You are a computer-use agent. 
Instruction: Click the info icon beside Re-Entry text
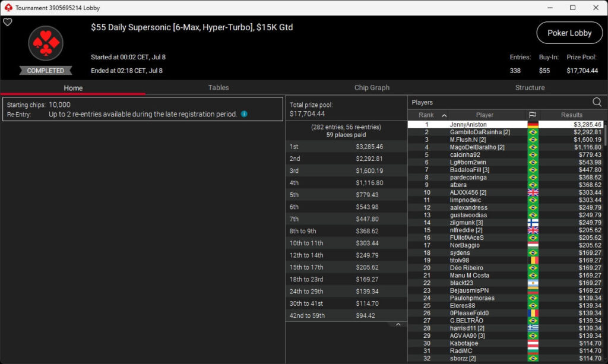(244, 114)
